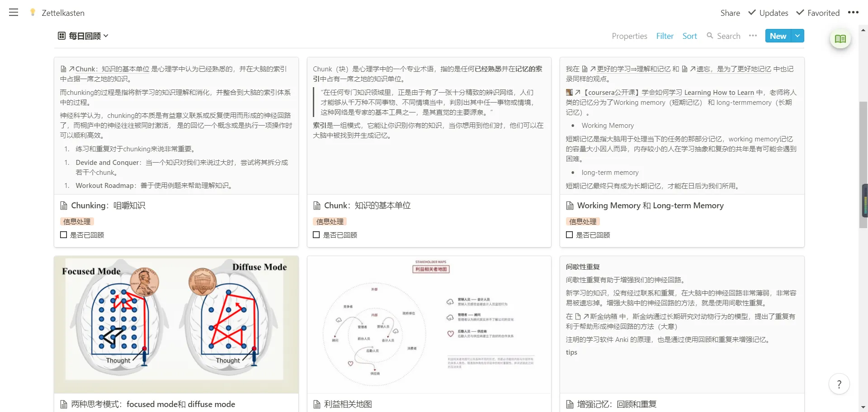
Task: Click the arrow icon beside the Chunk link
Action: tap(71, 69)
